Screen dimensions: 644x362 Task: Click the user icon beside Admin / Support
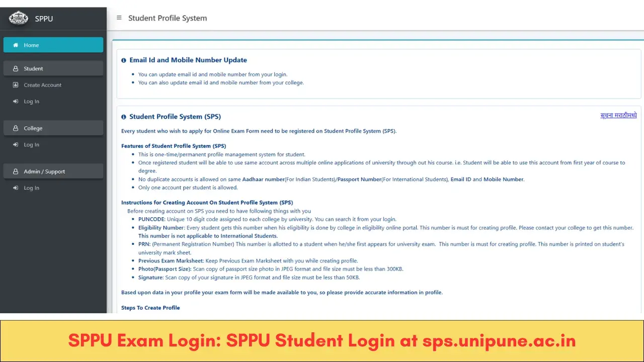16,171
